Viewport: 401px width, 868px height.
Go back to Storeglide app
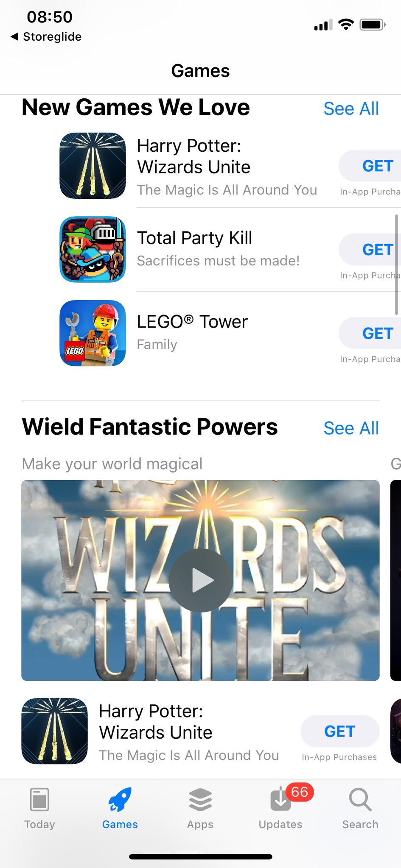[x=46, y=37]
